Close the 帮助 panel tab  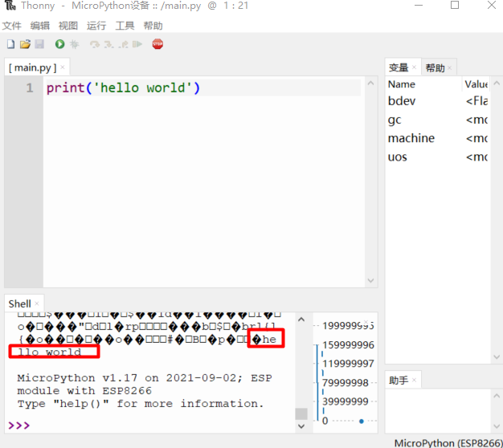coord(450,67)
